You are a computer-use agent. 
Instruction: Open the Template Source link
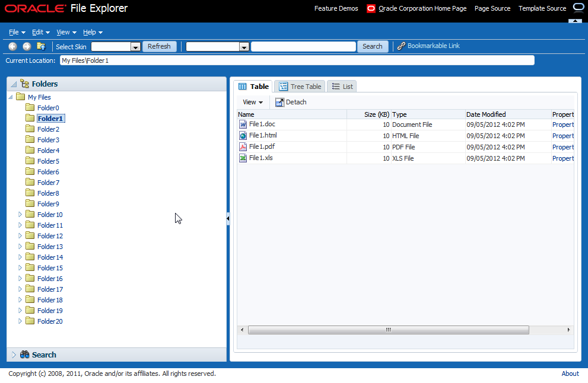point(542,8)
